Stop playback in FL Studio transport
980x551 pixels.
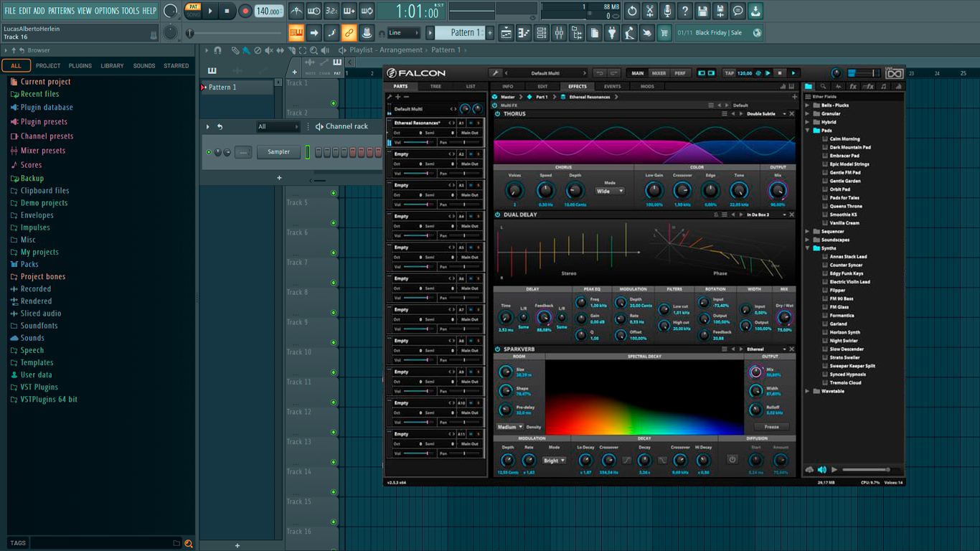point(227,11)
